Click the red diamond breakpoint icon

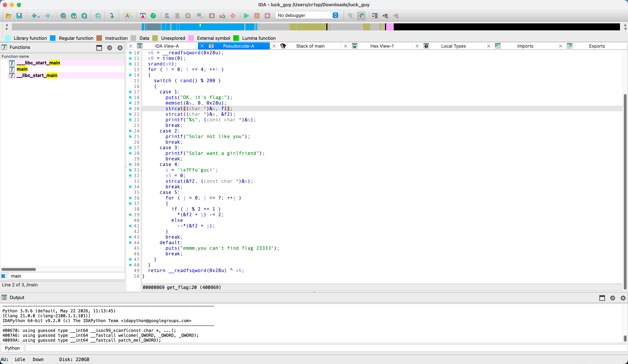[x=233, y=16]
